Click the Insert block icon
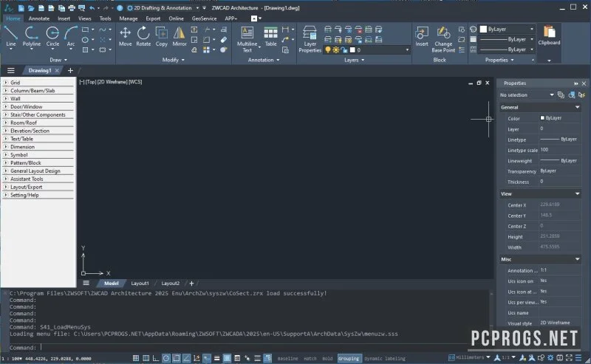591x364 pixels. coord(421,36)
